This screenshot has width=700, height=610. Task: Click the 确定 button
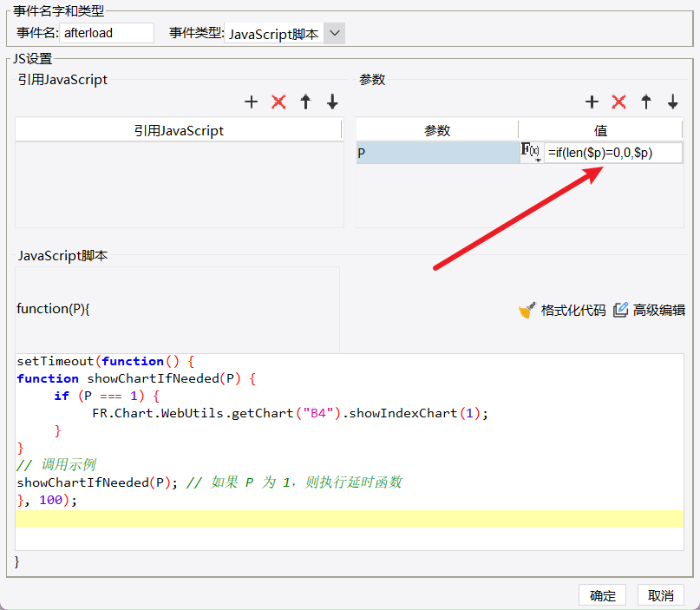tap(602, 595)
